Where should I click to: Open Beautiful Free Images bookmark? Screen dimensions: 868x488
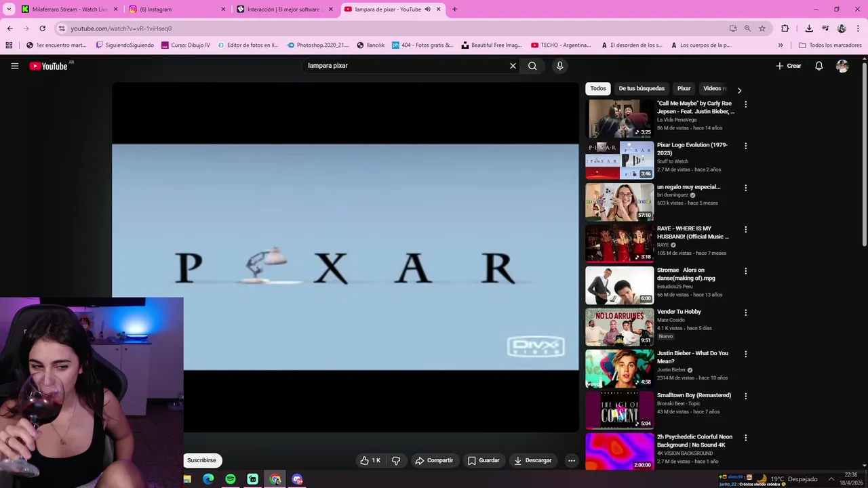click(x=492, y=45)
